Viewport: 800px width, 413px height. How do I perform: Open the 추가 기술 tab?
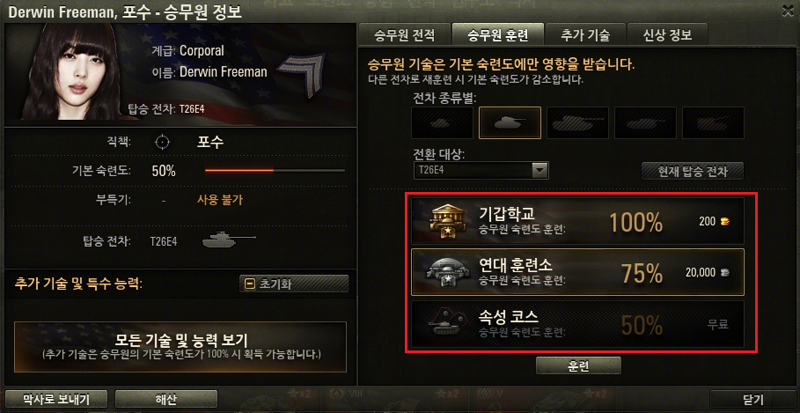(585, 36)
